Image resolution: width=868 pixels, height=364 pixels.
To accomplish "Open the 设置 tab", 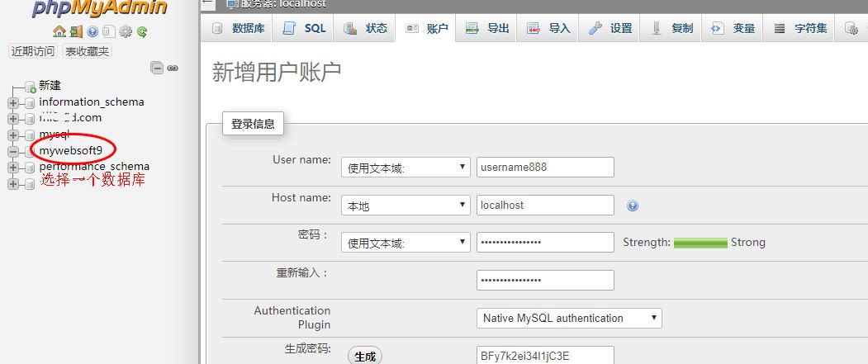I will [x=610, y=28].
